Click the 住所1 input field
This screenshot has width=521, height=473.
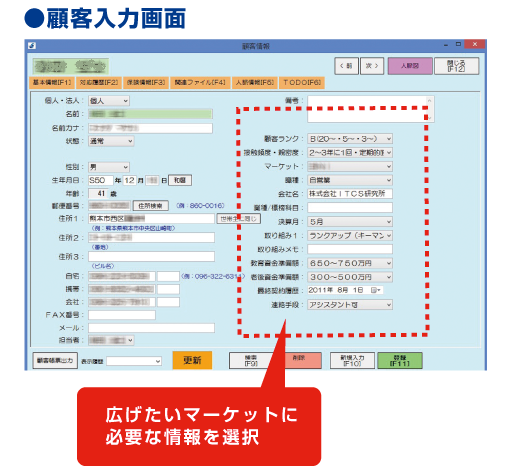(x=151, y=219)
